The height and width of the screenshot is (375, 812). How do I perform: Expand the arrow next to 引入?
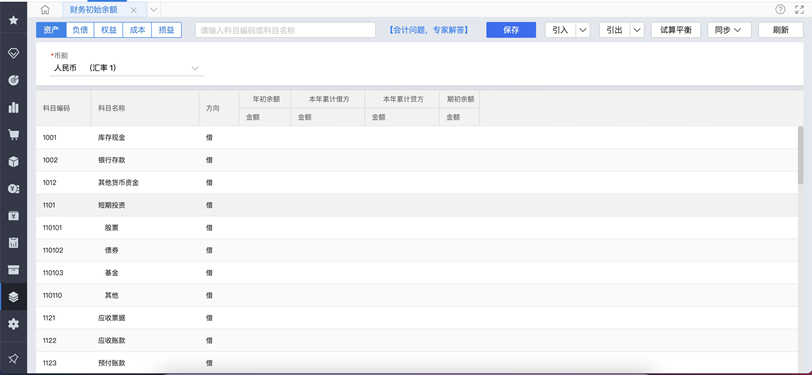(x=583, y=30)
